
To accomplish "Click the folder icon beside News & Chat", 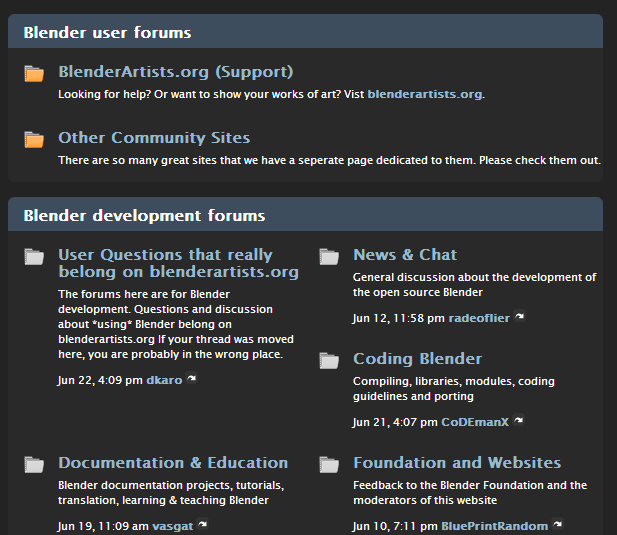I will click(329, 257).
